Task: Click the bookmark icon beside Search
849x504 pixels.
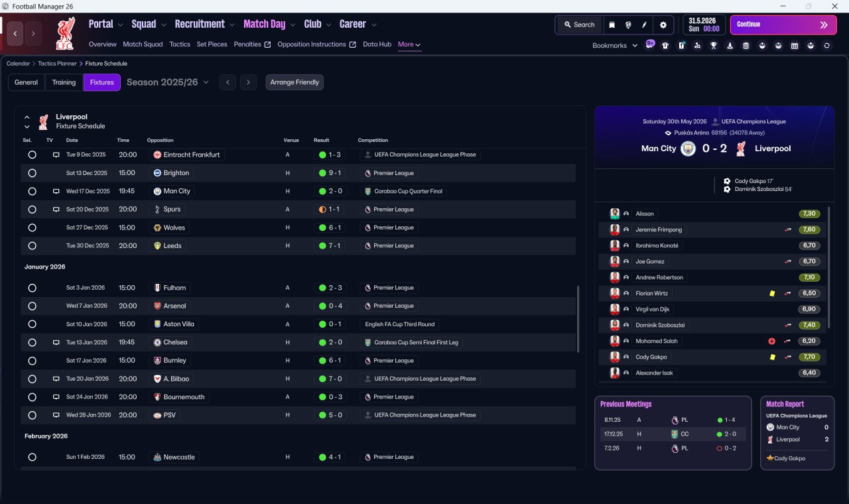Action: (x=612, y=25)
